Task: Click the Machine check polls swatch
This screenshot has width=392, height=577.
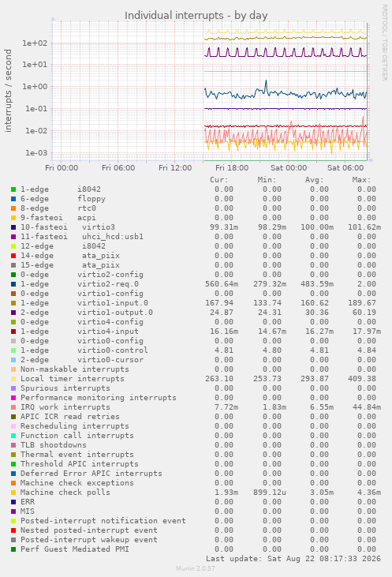Action: click(x=13, y=493)
